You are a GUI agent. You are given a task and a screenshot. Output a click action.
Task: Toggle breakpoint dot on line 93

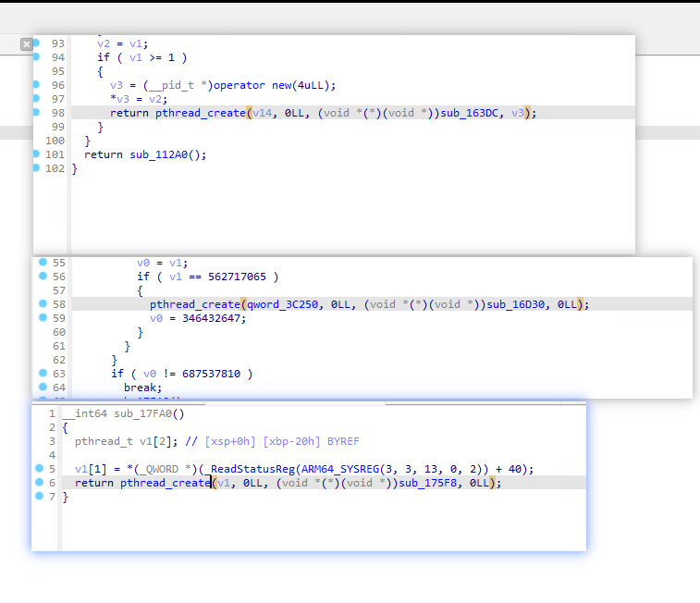(x=37, y=43)
